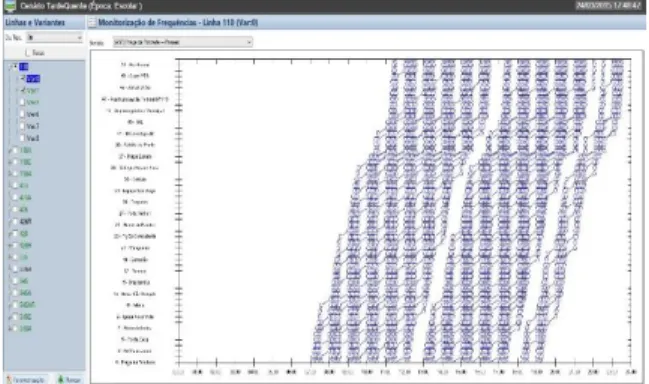649x384 pixels.
Task: Check the Var.8 variant checkbox
Action: pyautogui.click(x=23, y=138)
